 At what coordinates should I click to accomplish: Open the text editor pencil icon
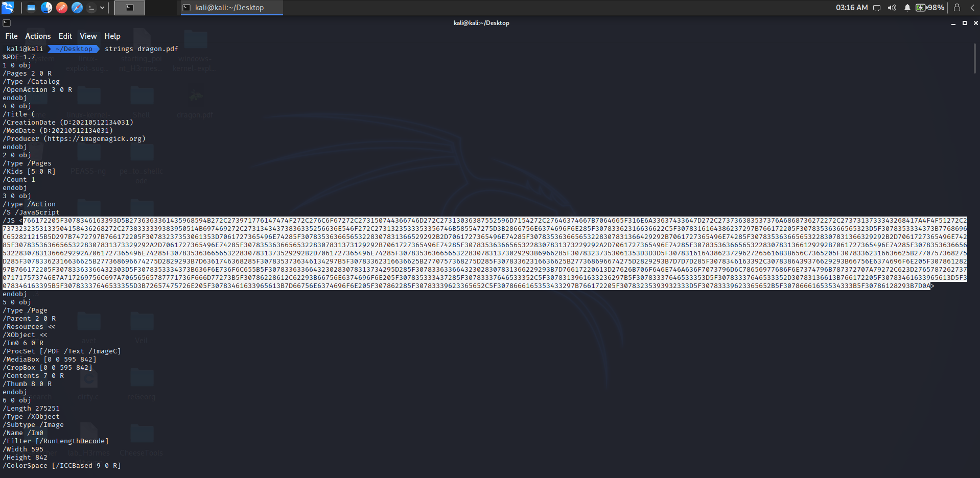(61, 7)
